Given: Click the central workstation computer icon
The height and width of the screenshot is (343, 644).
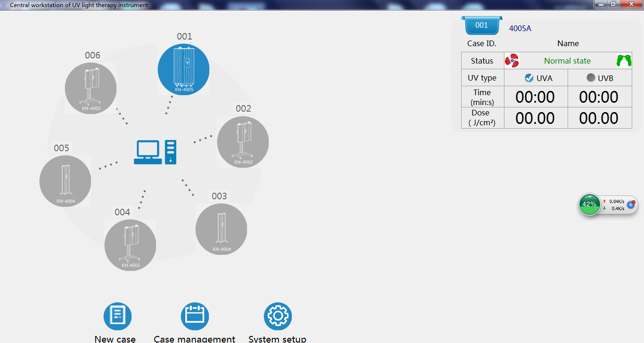Looking at the screenshot, I should click(x=155, y=152).
